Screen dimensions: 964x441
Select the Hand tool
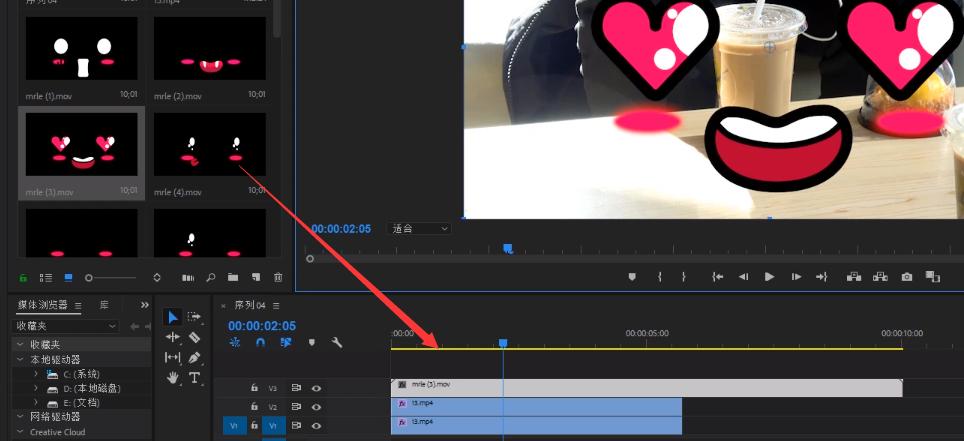coord(173,378)
